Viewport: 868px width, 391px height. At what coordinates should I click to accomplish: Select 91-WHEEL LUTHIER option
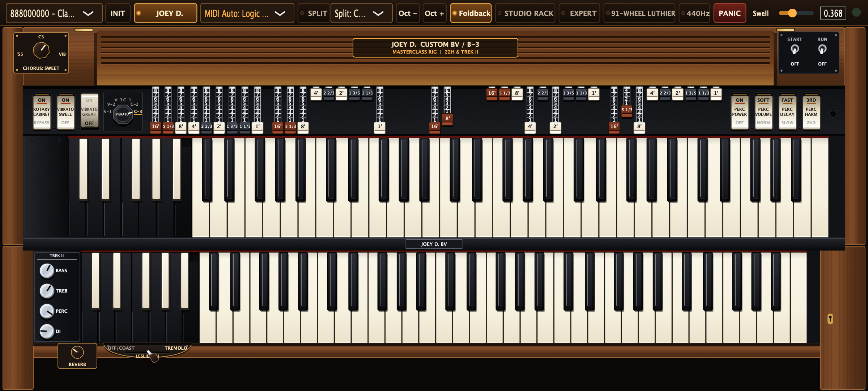pyautogui.click(x=639, y=13)
